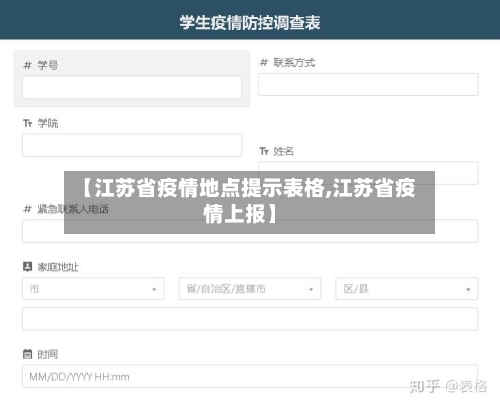Click the 时间 label

coord(48,354)
